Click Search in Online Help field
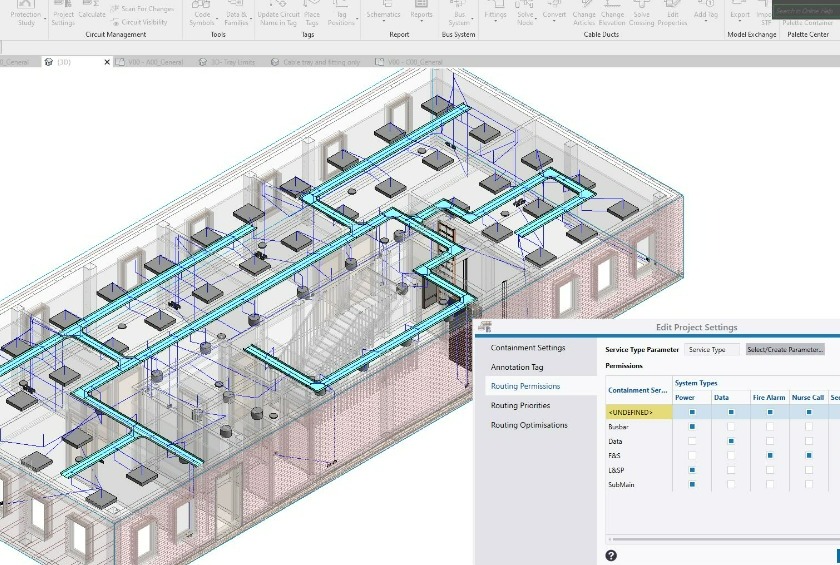840x565 pixels. [x=805, y=11]
